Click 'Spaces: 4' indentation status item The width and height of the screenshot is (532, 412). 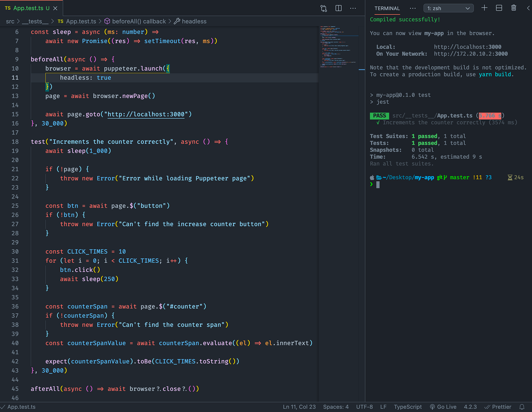335,407
